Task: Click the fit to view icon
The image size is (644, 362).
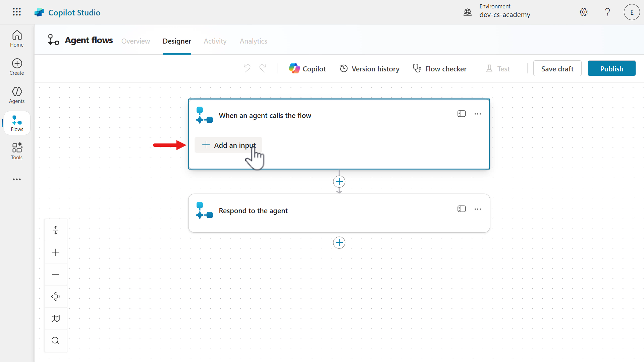Action: pos(56,297)
